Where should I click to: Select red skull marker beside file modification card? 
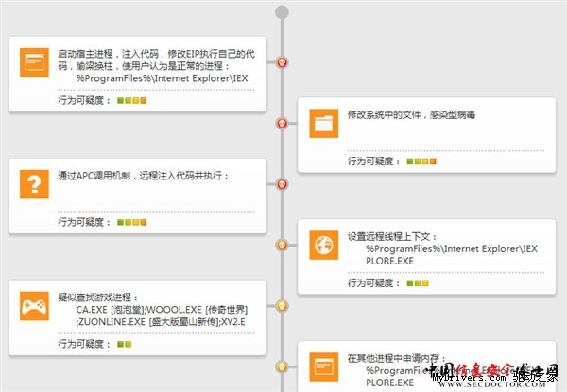click(x=282, y=123)
